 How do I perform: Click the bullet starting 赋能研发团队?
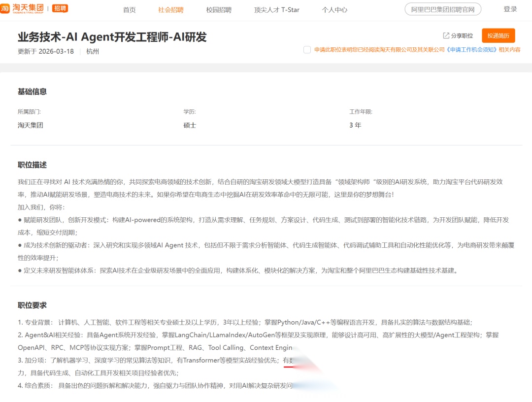263,226
